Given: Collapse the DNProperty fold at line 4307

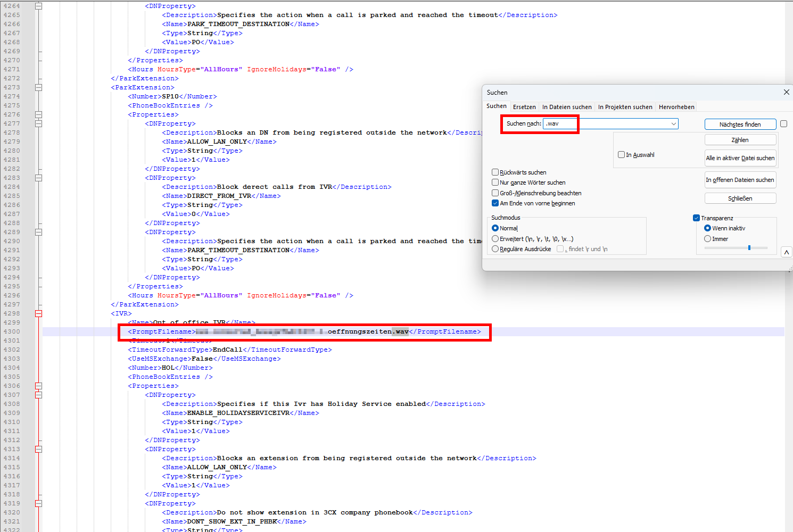Looking at the screenshot, I should (38, 395).
